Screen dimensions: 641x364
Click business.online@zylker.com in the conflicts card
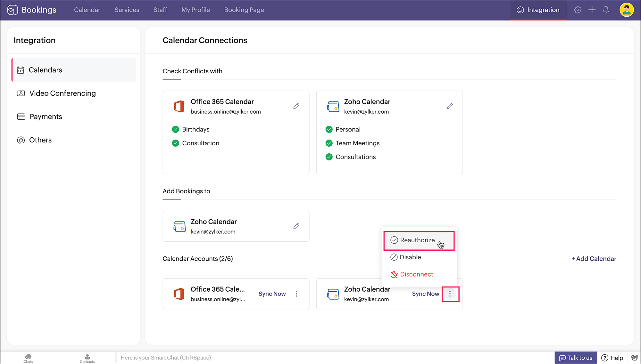coord(226,112)
